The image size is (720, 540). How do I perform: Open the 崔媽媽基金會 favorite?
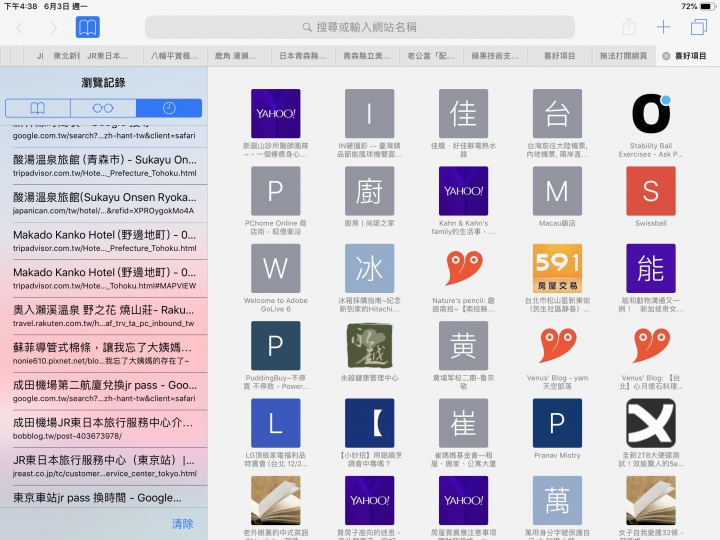click(463, 423)
